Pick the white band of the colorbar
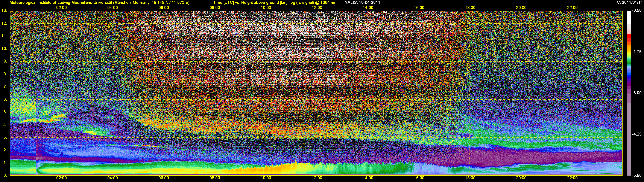 pos(629,17)
